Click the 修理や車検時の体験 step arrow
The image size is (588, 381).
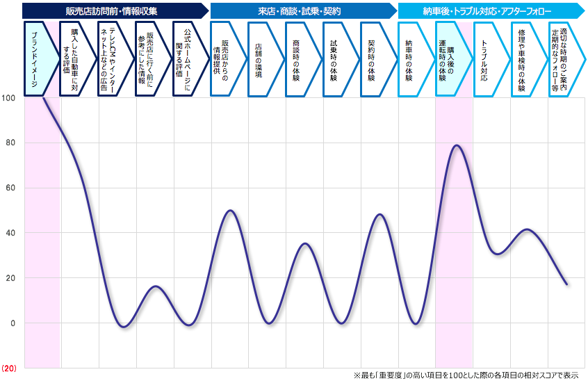tap(527, 59)
